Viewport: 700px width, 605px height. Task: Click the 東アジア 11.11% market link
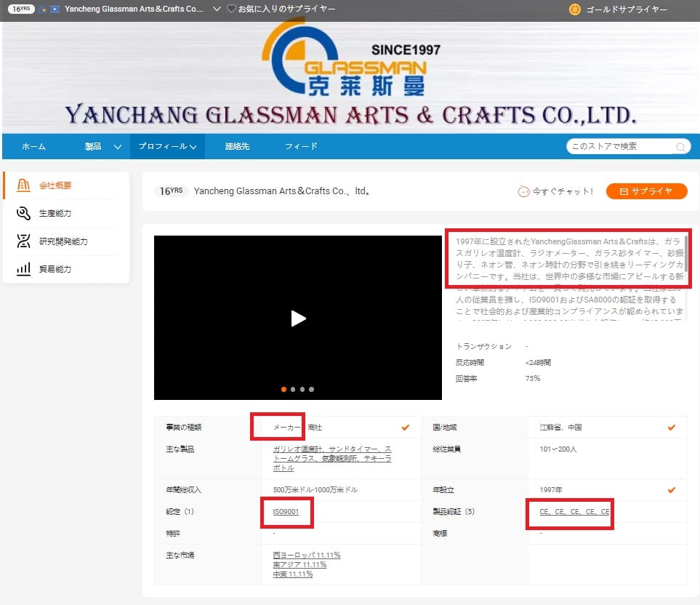[x=299, y=565]
